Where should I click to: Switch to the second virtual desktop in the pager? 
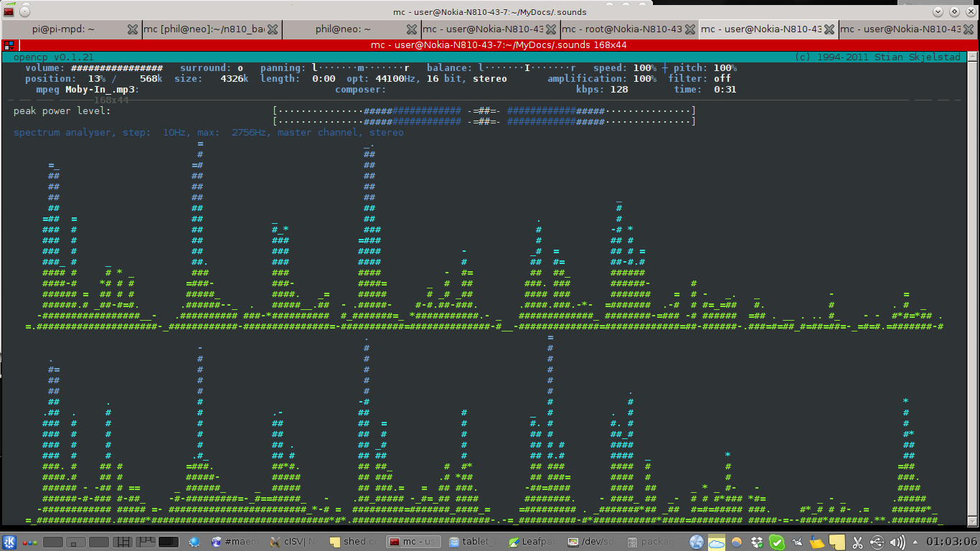point(75,542)
